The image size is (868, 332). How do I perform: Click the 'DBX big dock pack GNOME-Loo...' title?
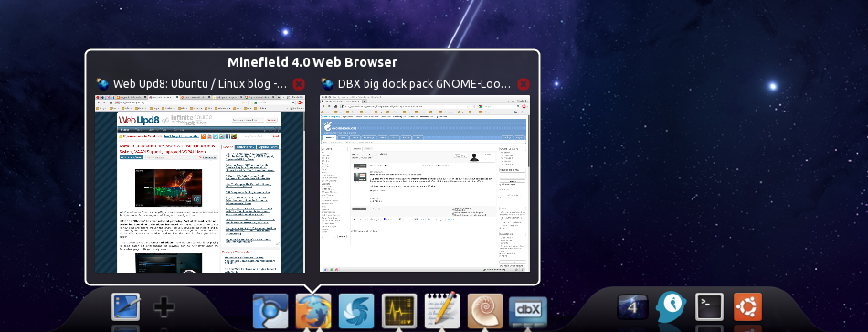tap(424, 84)
